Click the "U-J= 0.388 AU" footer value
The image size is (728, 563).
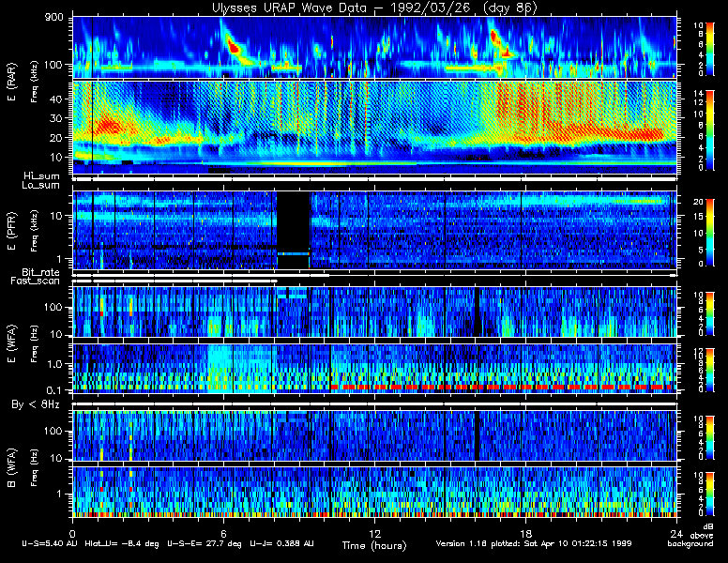pyautogui.click(x=281, y=543)
